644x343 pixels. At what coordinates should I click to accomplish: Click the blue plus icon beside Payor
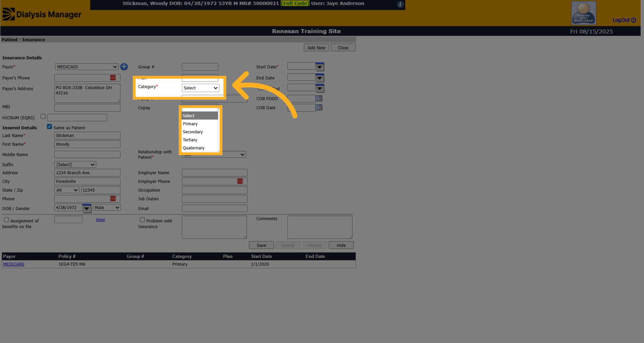[x=124, y=67]
